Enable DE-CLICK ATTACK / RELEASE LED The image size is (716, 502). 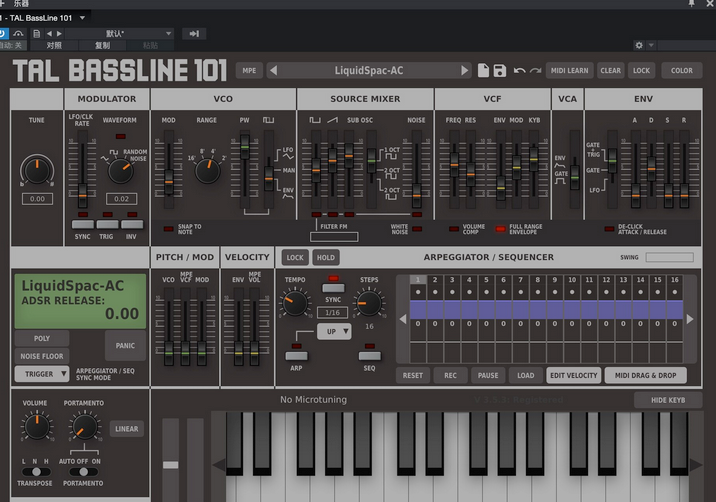(x=609, y=229)
